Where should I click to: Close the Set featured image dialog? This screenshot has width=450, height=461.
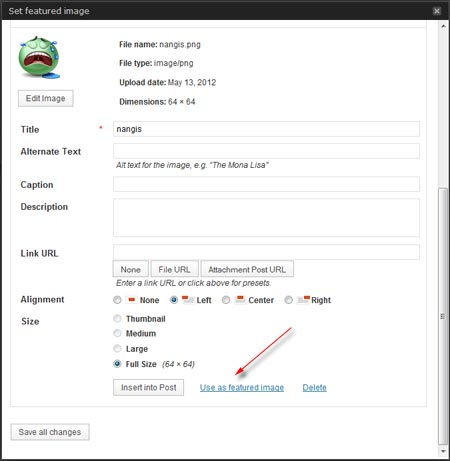(437, 11)
